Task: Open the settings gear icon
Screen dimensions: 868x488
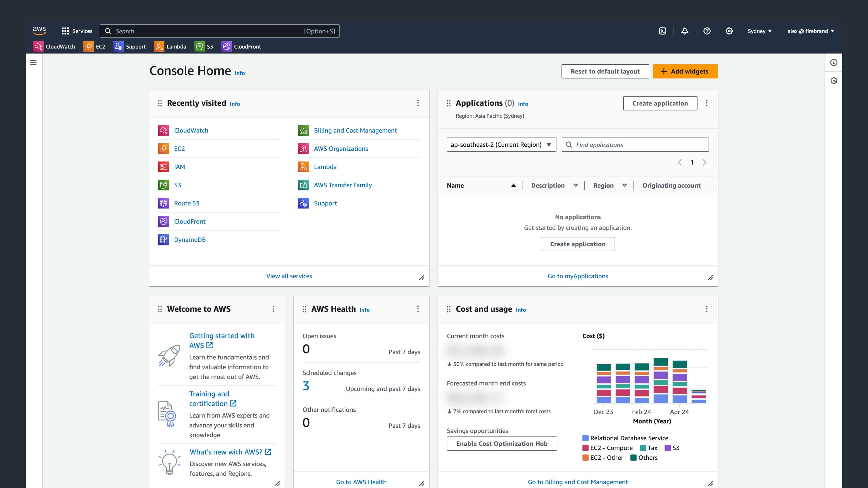Action: pos(729,31)
